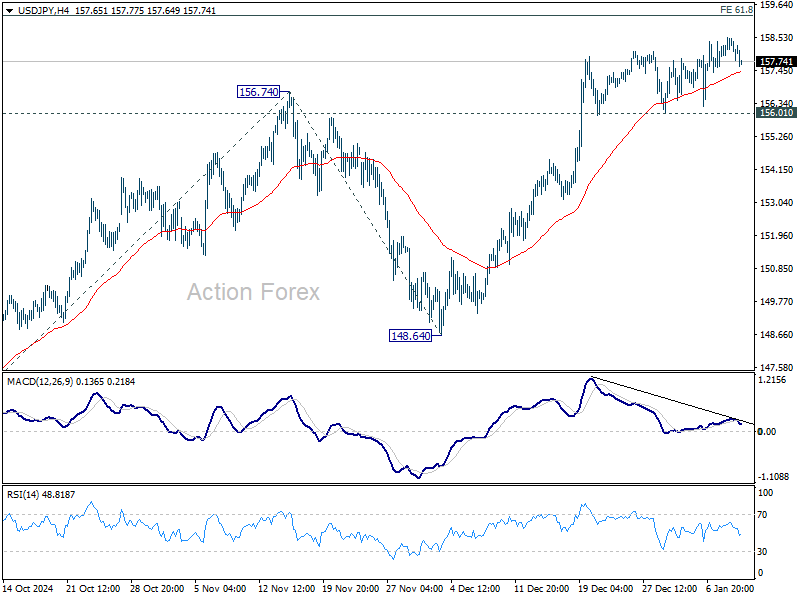The image size is (800, 600).
Task: Select the RSI(14) indicator label
Action: [x=22, y=494]
